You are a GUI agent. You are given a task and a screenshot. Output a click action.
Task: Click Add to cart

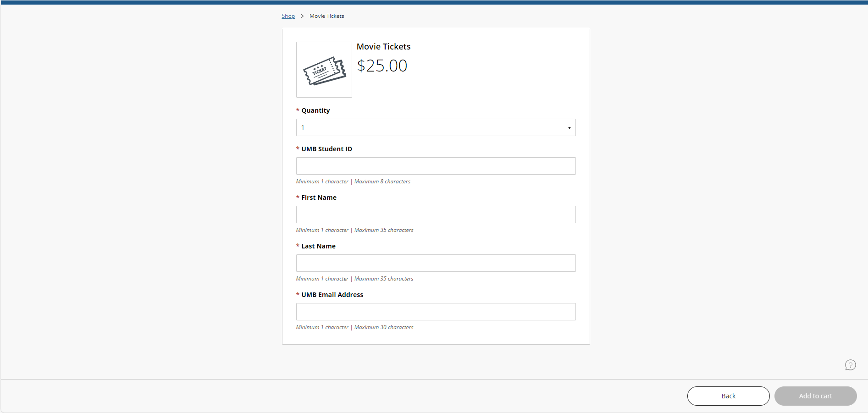(x=815, y=396)
